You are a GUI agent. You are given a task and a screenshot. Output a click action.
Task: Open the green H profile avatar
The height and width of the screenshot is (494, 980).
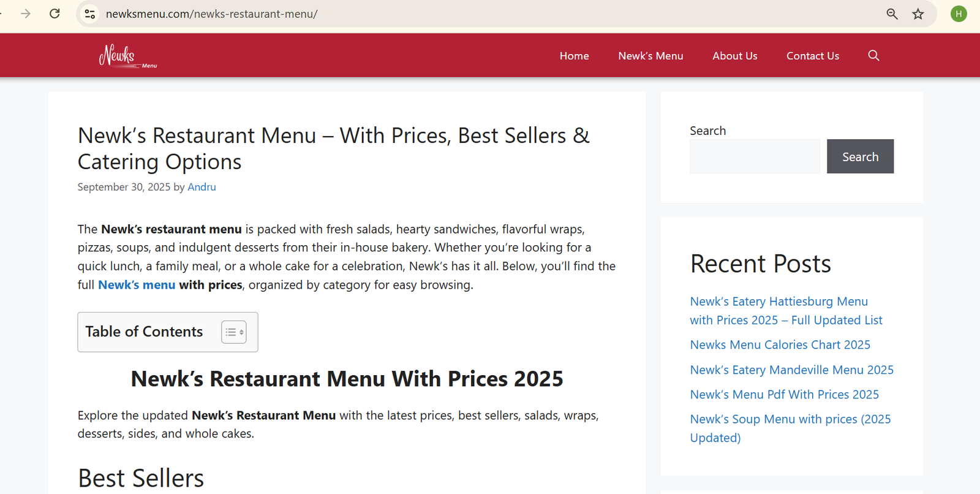[959, 14]
